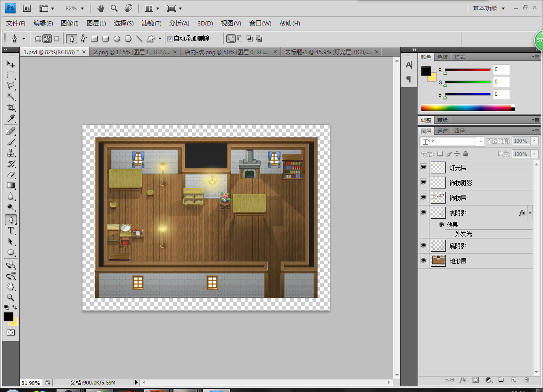Choose the Horizontal Type tool

tap(11, 230)
